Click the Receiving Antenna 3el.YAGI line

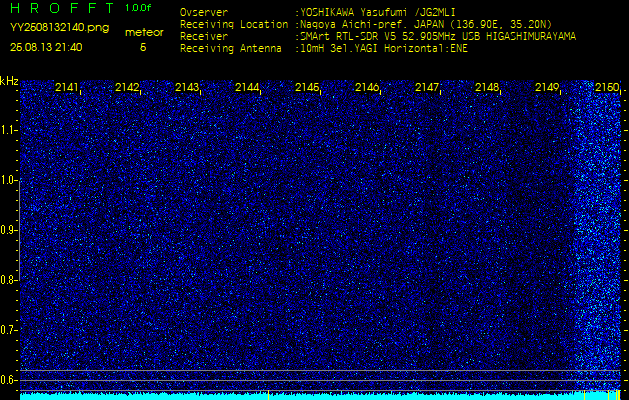(324, 49)
